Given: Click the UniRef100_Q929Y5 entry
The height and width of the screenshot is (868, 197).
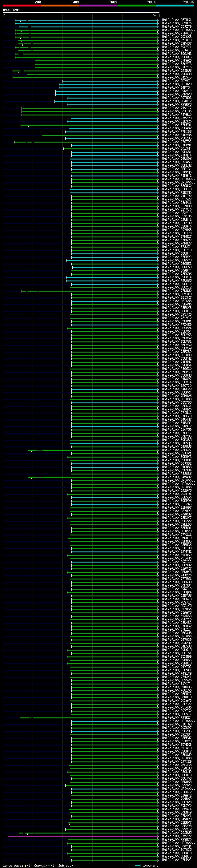Looking at the screenshot, I should 176,491.
